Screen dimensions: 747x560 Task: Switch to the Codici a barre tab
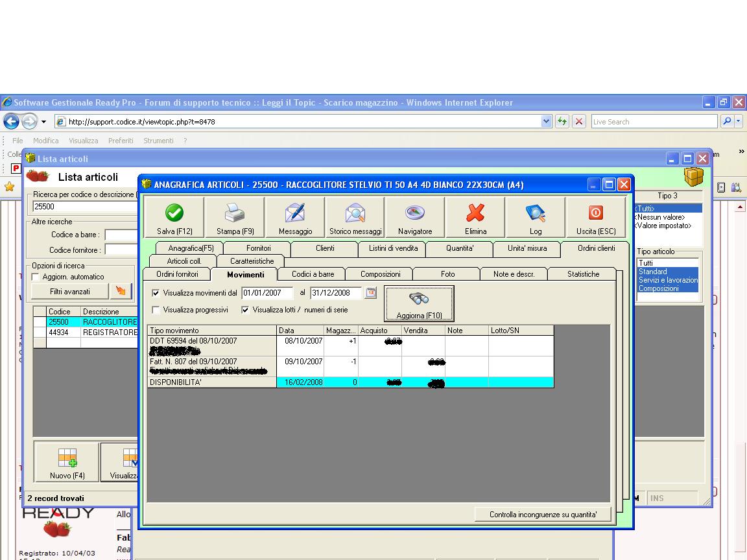tap(313, 274)
